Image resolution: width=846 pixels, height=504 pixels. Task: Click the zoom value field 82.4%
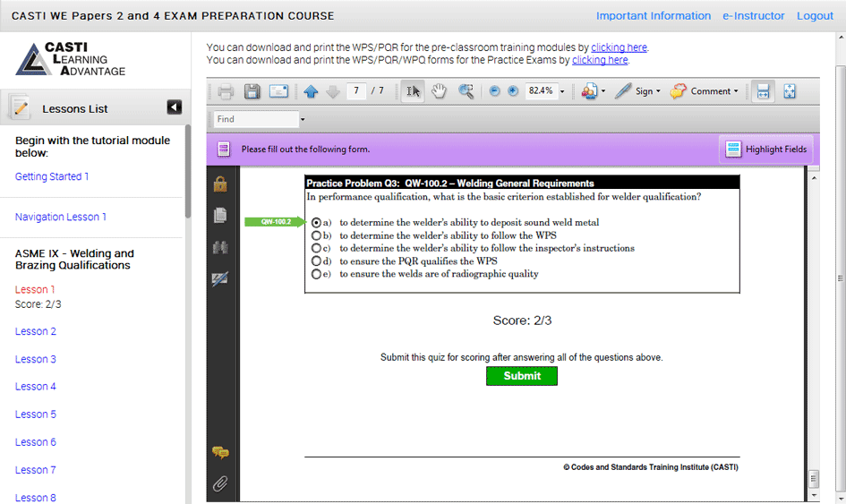click(541, 90)
